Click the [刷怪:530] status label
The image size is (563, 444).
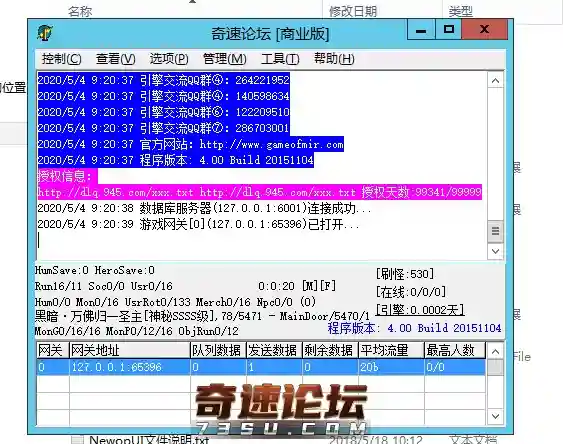pos(405,274)
